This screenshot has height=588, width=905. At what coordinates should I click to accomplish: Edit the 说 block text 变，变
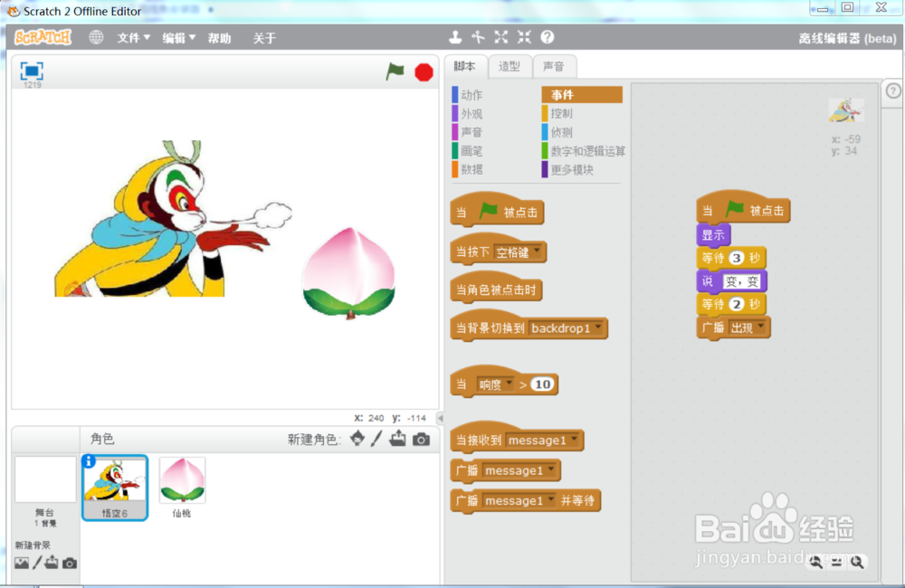[742, 281]
